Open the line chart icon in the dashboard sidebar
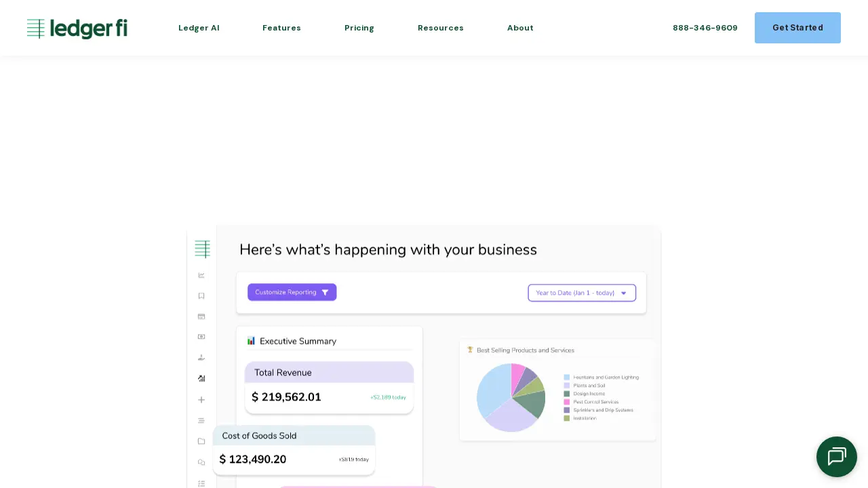Screen dimensions: 868x488 (201, 275)
